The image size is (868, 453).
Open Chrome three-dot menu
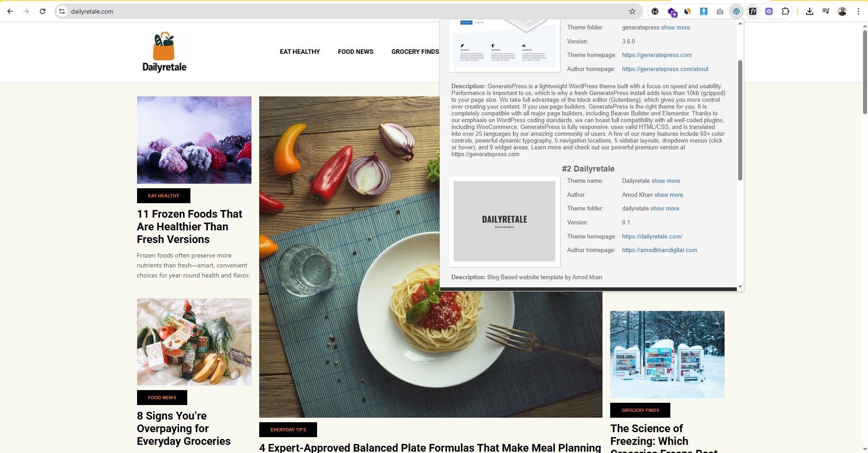(x=859, y=11)
